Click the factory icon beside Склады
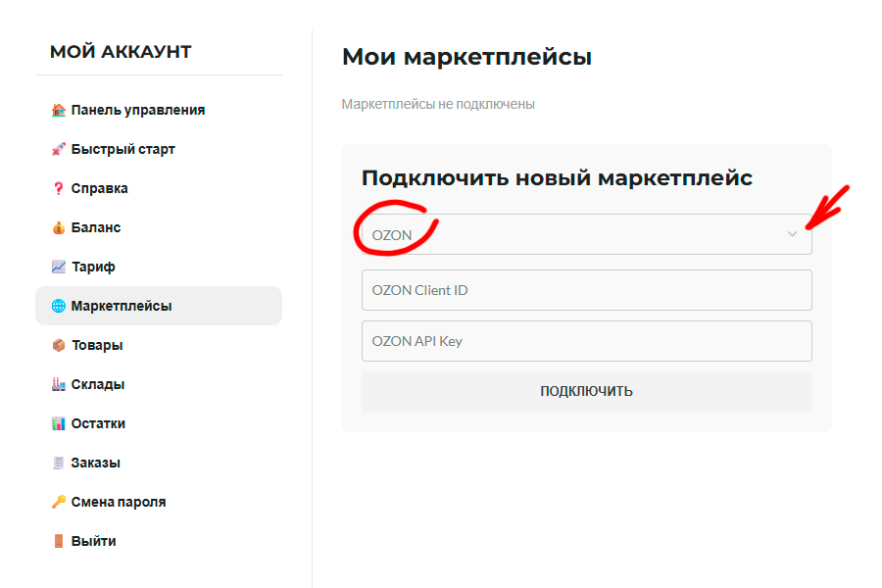 59,384
